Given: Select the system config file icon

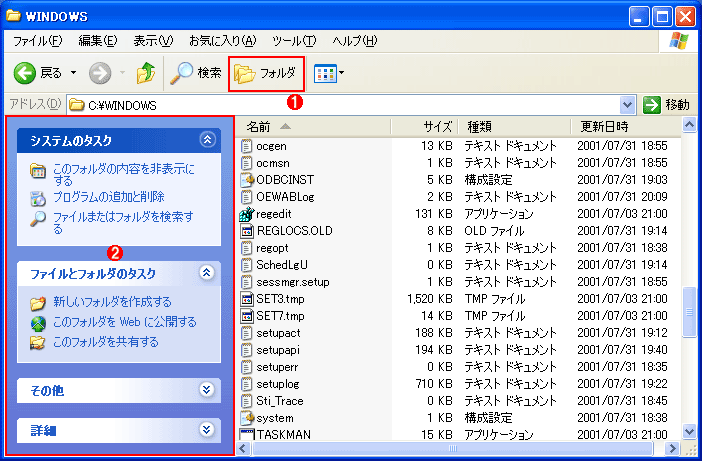Looking at the screenshot, I should point(247,418).
